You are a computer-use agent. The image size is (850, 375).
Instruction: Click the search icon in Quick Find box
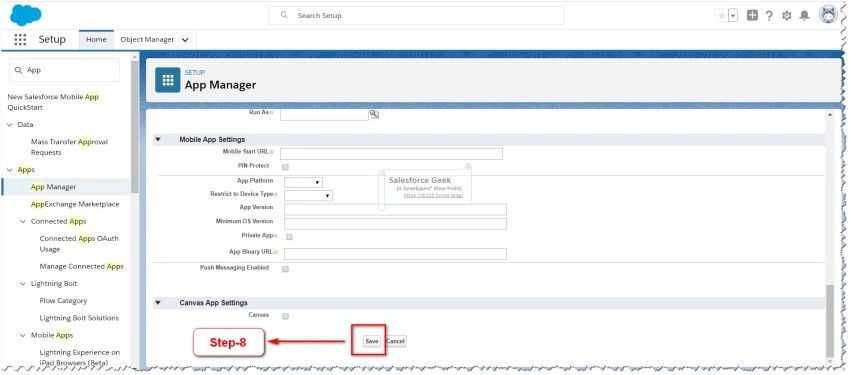click(x=18, y=70)
